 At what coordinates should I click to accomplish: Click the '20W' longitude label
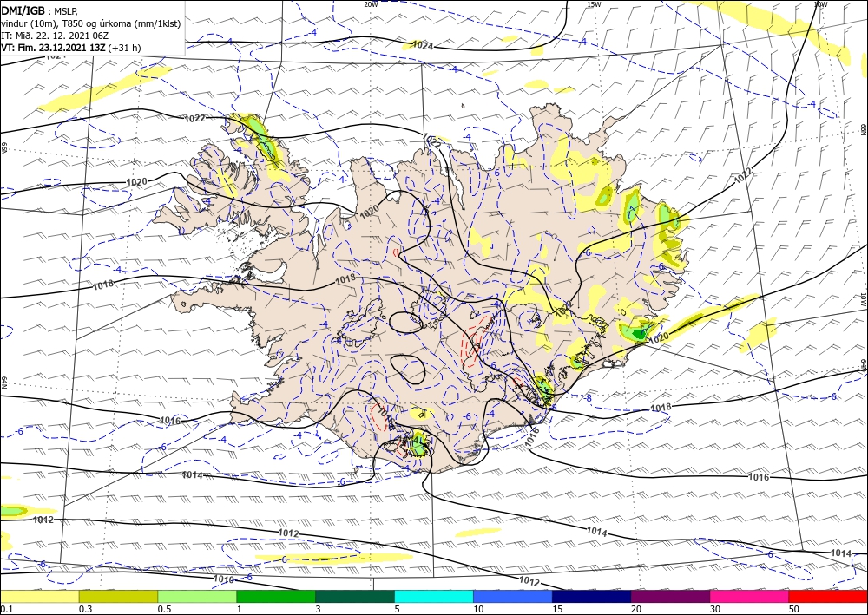tap(371, 4)
